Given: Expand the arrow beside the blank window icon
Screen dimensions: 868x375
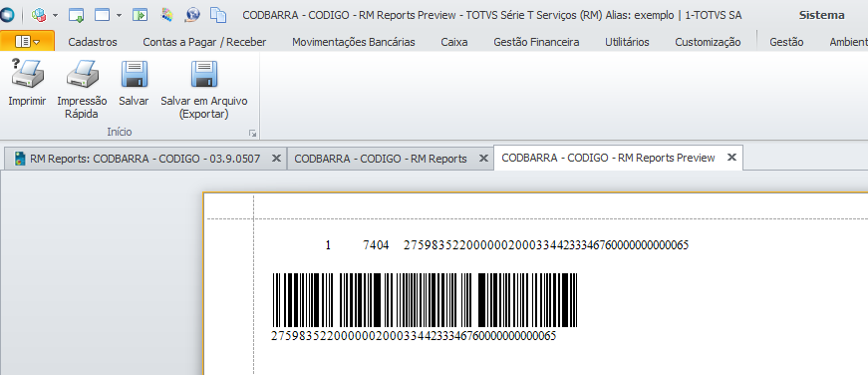Looking at the screenshot, I should click(x=119, y=16).
